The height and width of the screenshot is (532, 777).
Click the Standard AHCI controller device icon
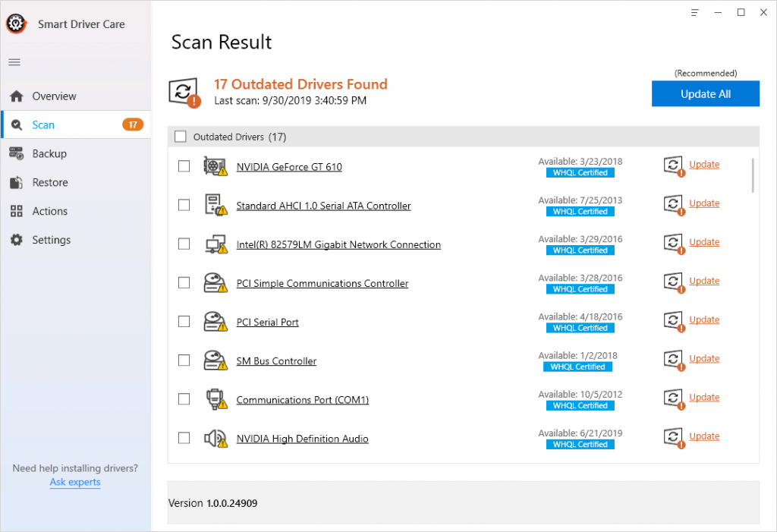click(215, 205)
